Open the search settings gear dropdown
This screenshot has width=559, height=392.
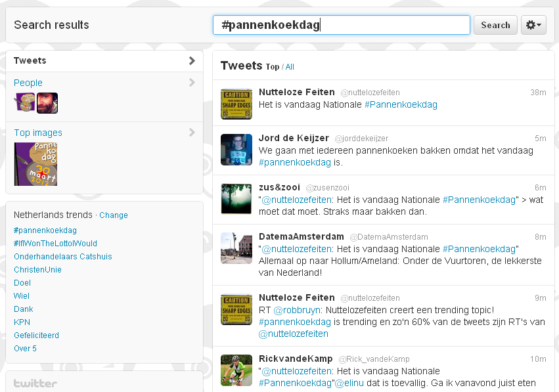533,25
